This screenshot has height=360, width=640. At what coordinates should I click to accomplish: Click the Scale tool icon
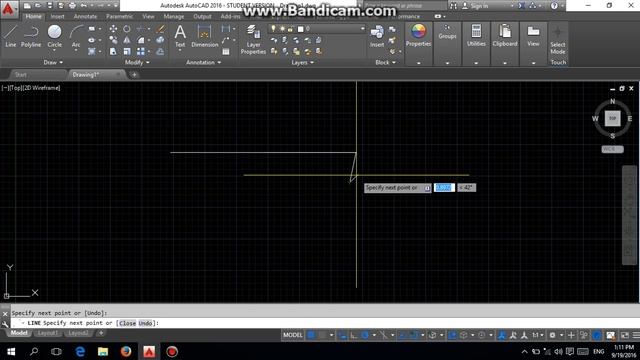point(127,51)
